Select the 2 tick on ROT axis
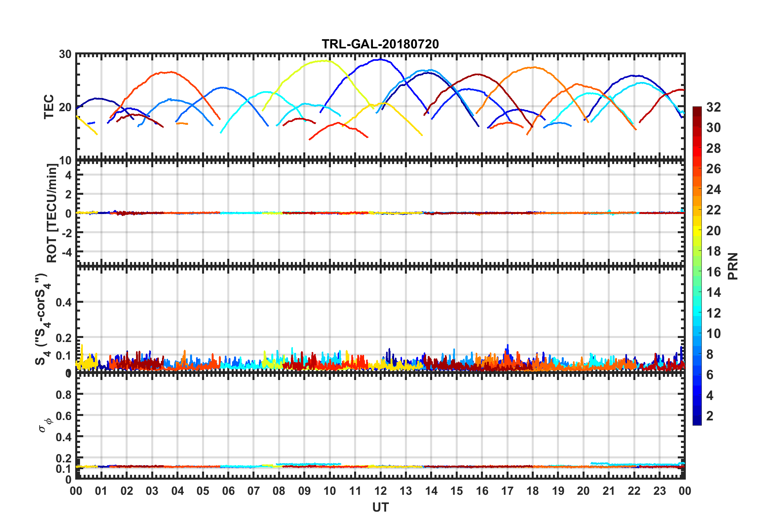This screenshot has height=532, width=761. 68,194
